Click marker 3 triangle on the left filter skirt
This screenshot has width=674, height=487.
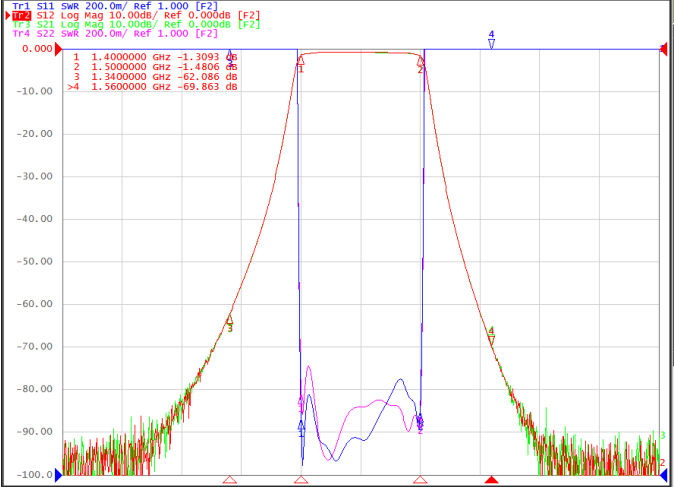click(230, 319)
